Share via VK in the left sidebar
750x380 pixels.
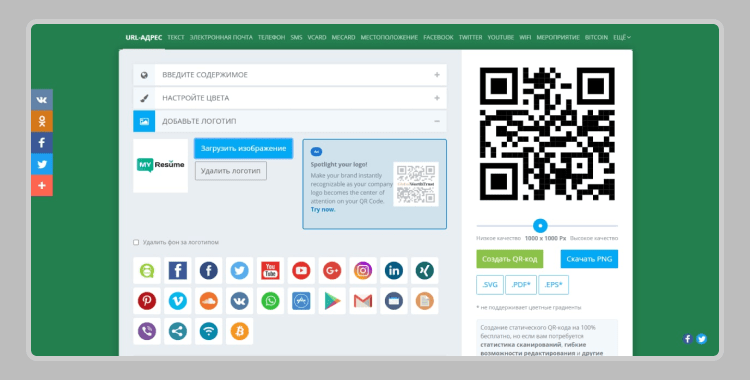42,100
